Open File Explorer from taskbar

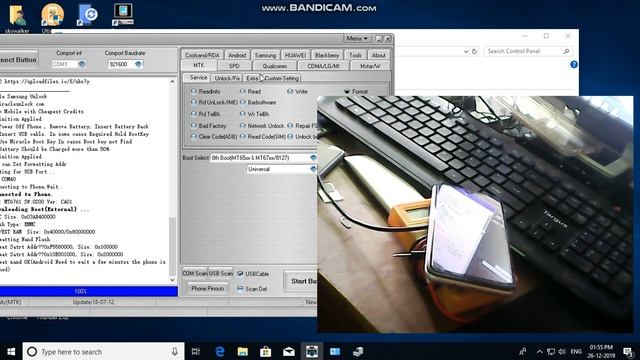coord(243,351)
